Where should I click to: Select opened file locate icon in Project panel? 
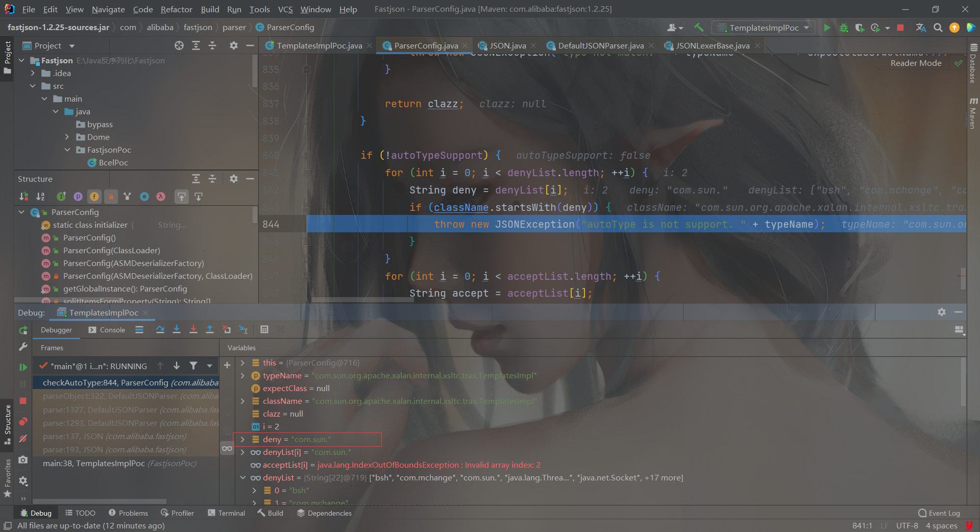point(179,45)
